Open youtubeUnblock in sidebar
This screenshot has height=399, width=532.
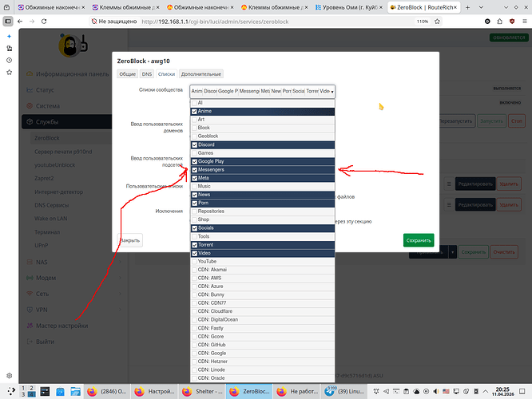(x=54, y=165)
